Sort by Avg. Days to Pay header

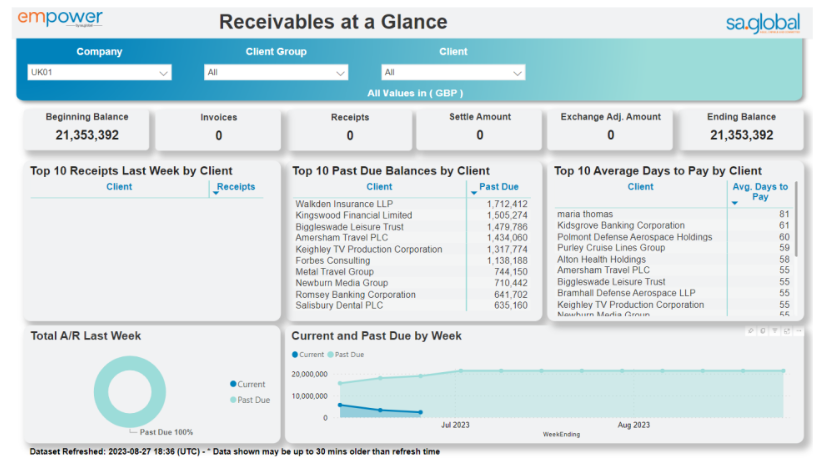[760, 191]
